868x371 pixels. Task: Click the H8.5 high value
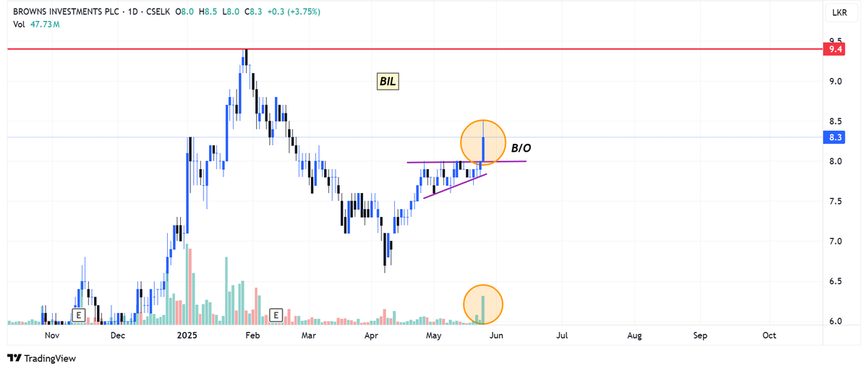coord(208,12)
